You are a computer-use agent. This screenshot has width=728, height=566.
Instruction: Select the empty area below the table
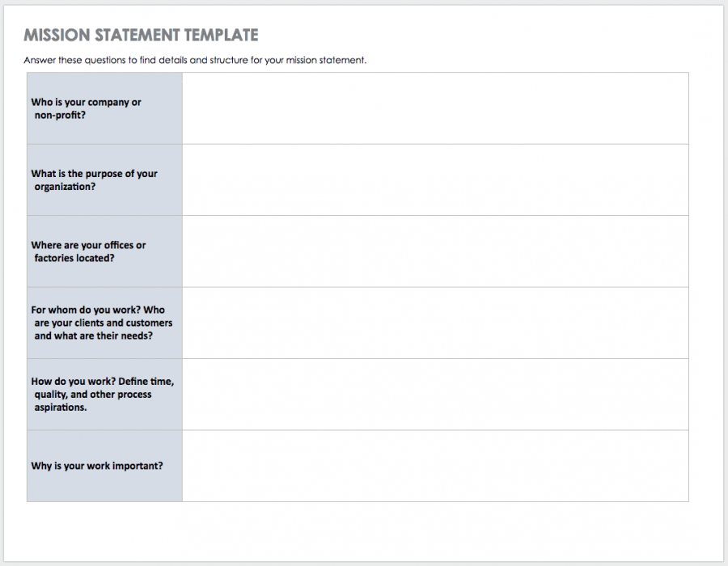point(356,530)
